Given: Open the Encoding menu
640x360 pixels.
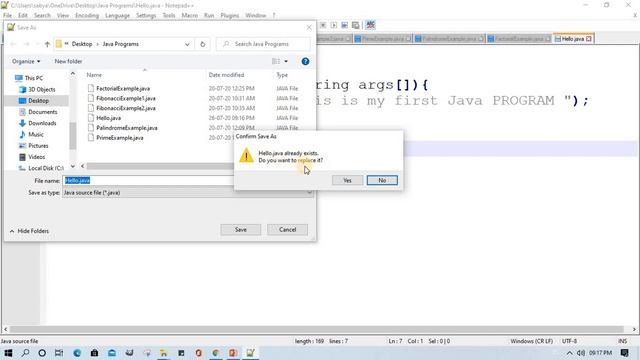Looking at the screenshot, I should [87, 16].
